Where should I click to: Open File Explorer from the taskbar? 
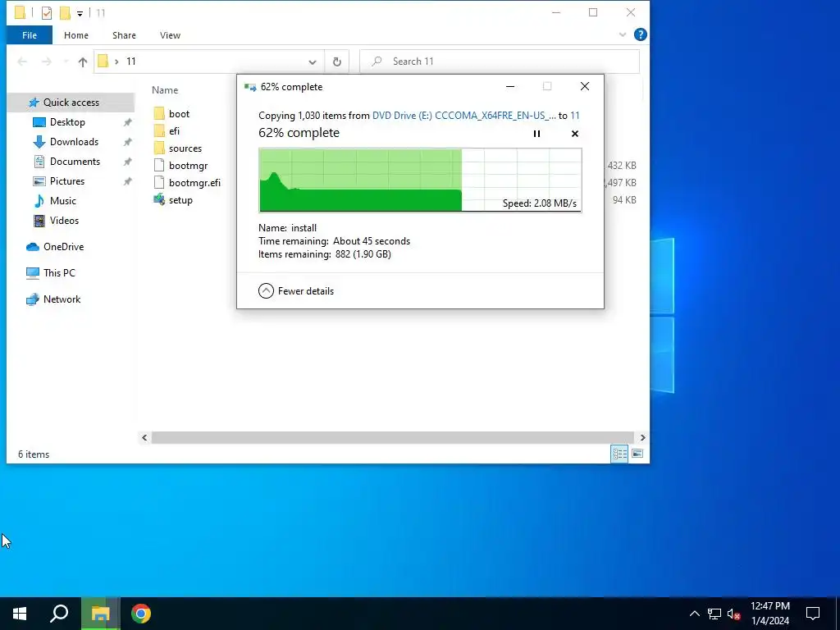(x=100, y=614)
